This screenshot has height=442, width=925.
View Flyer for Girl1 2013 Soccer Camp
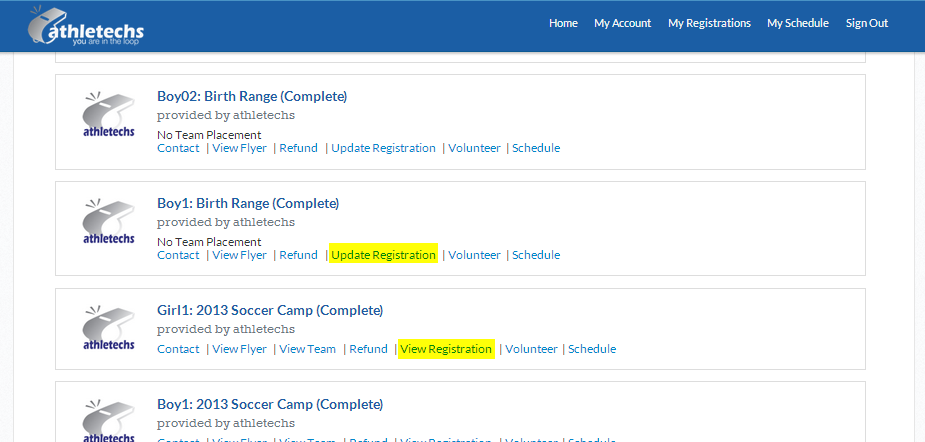pyautogui.click(x=240, y=349)
